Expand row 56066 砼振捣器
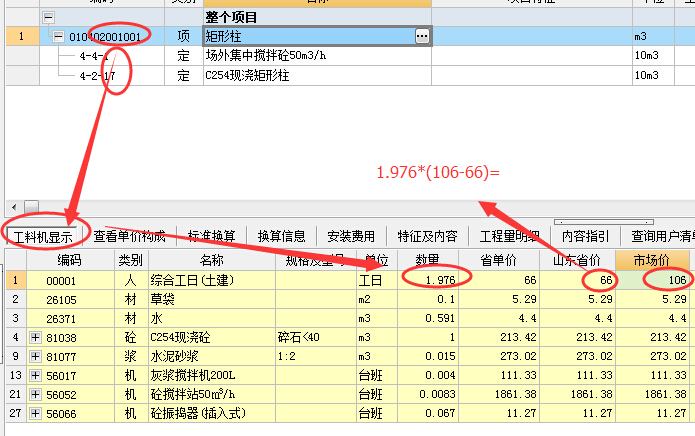This screenshot has width=695, height=436. pos(35,413)
